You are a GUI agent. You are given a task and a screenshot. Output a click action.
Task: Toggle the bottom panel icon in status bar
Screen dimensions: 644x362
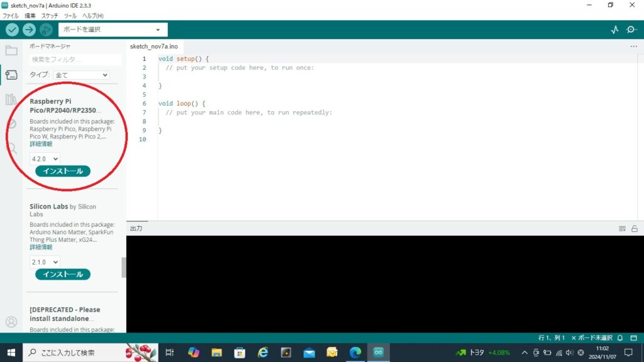(x=634, y=337)
